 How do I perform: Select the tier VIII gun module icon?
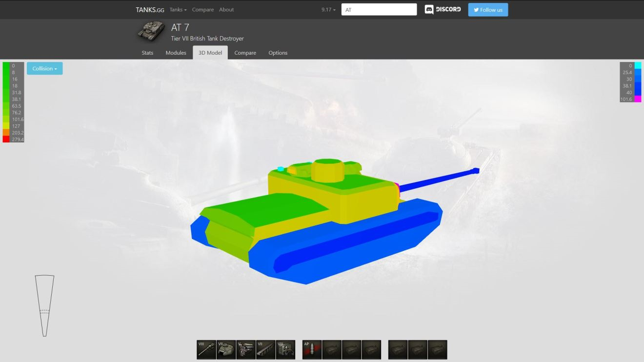(206, 350)
